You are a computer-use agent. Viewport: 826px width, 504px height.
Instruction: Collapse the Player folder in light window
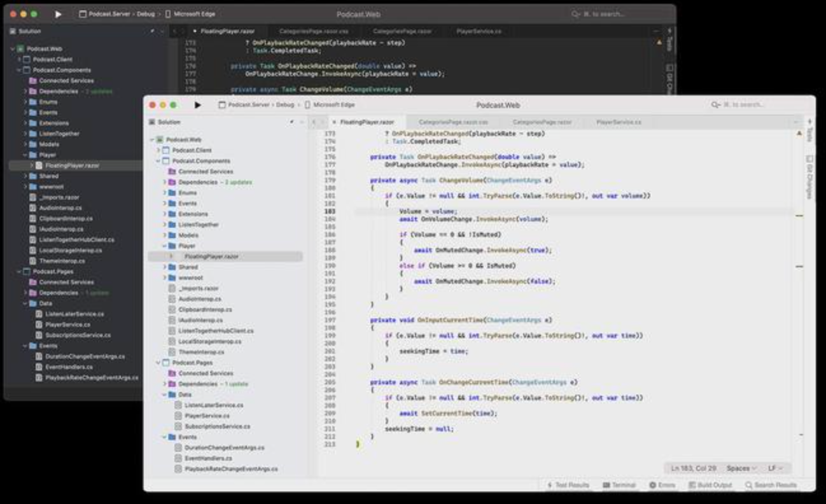[164, 246]
